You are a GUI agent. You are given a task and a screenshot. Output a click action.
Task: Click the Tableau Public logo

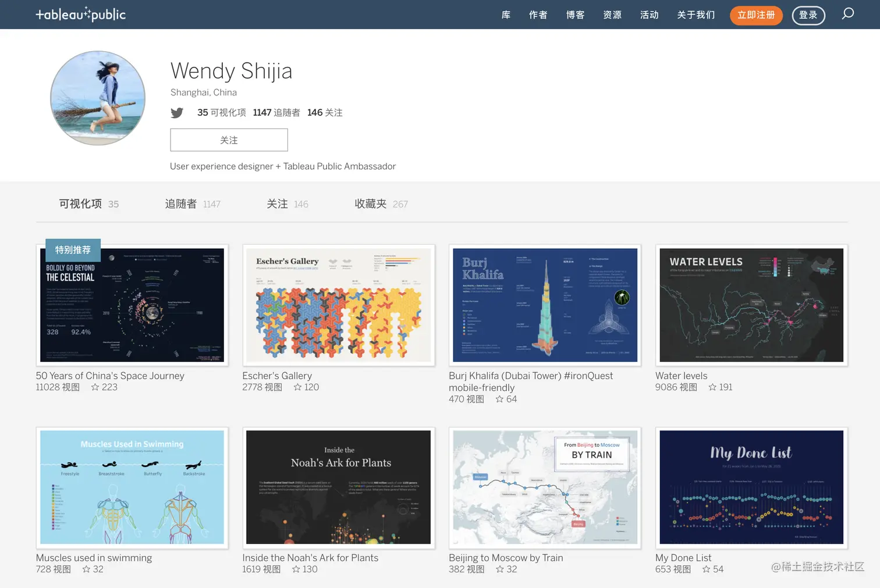coord(80,14)
